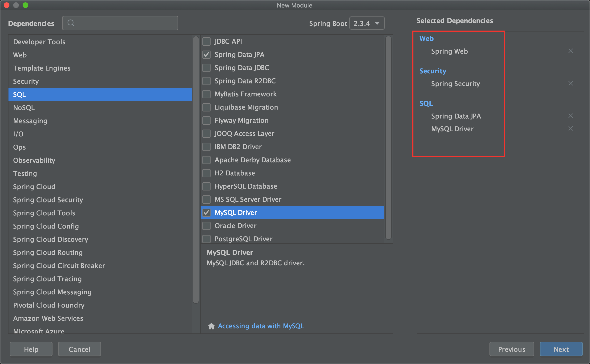Viewport: 590px width, 364px height.
Task: Check the MyBatis Framework box
Action: (x=206, y=94)
